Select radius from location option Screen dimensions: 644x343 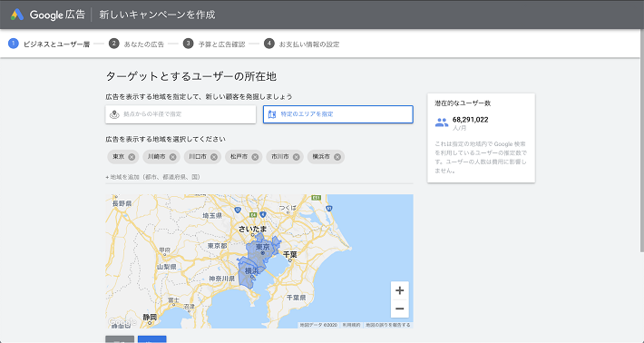pyautogui.click(x=181, y=114)
